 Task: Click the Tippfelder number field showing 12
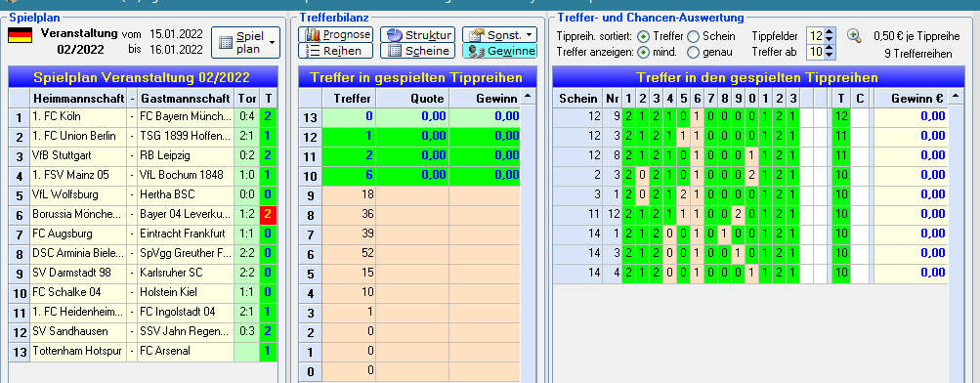(x=815, y=35)
